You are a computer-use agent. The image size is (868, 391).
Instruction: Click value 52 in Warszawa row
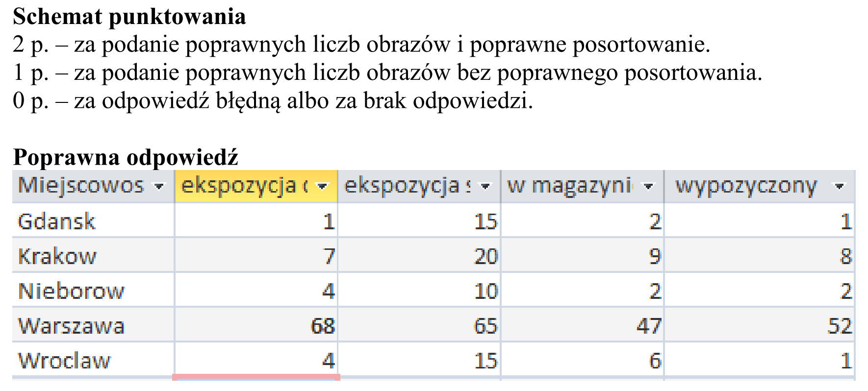coord(840,326)
